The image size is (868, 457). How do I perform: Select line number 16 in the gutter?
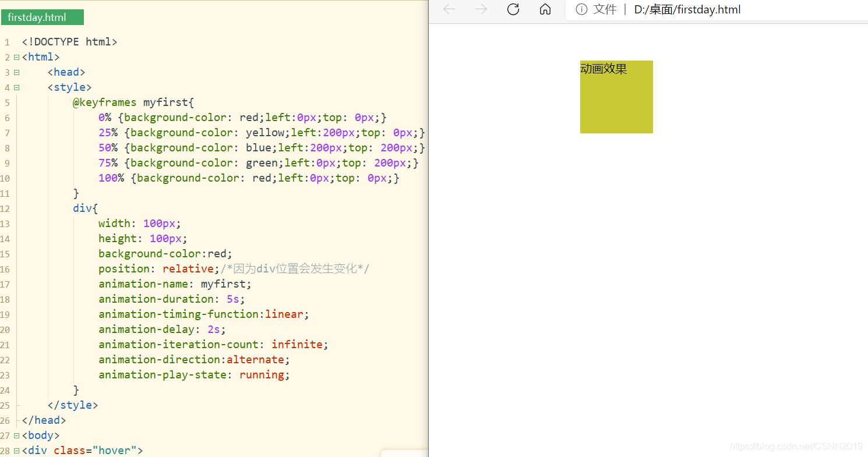point(5,269)
